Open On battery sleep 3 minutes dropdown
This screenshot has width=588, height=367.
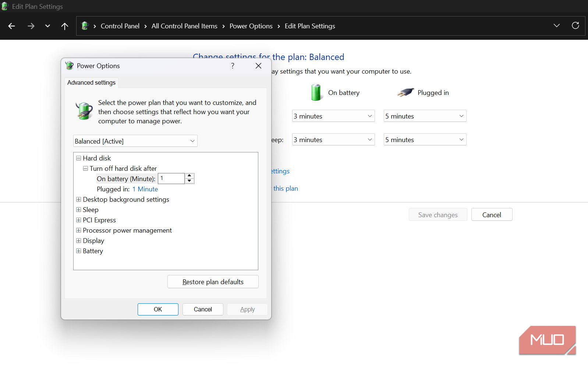333,140
